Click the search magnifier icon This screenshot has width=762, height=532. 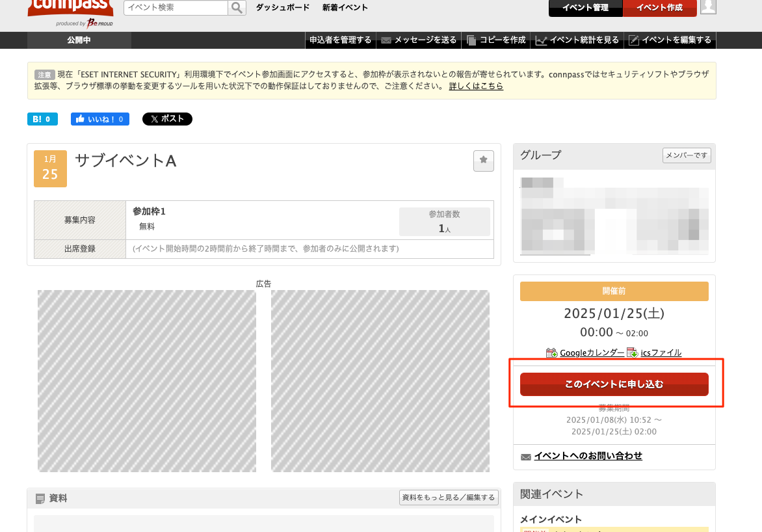[x=236, y=8]
